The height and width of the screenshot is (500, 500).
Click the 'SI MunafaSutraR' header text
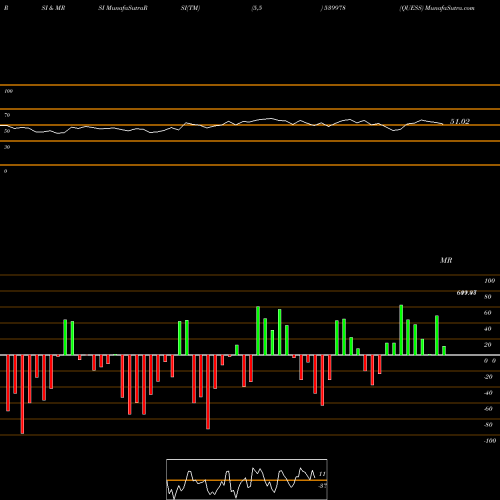coord(123,8)
